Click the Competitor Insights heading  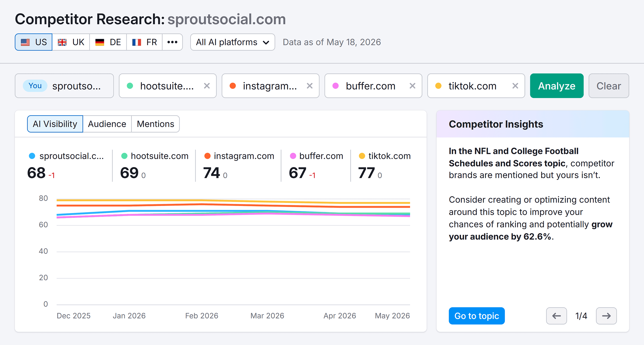(496, 124)
